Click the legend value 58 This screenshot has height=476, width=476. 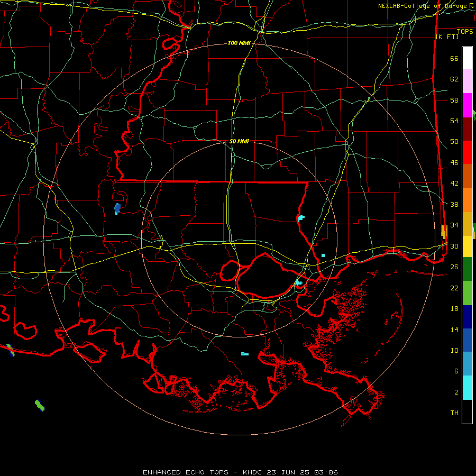(x=454, y=100)
